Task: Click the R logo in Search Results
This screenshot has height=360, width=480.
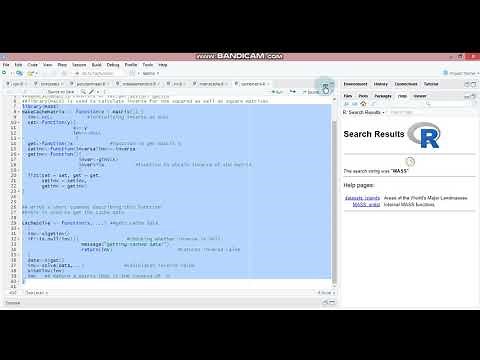Action: (x=425, y=135)
